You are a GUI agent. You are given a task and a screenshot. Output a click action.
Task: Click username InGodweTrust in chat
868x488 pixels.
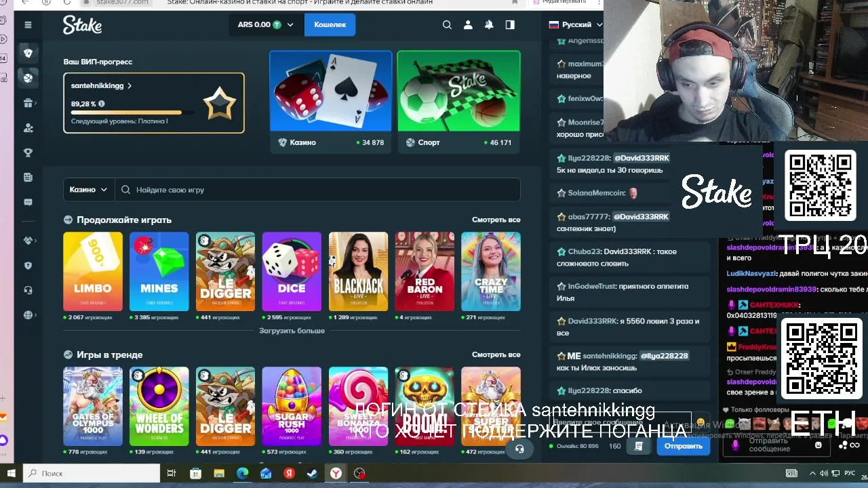593,286
